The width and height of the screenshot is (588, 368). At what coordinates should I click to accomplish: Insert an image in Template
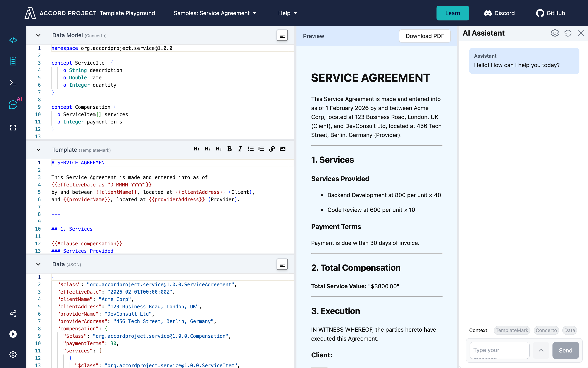[282, 149]
